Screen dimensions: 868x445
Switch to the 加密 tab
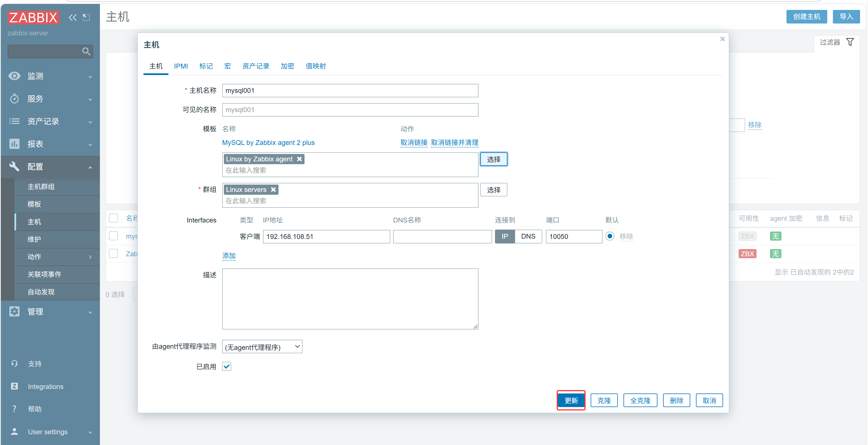click(x=288, y=66)
